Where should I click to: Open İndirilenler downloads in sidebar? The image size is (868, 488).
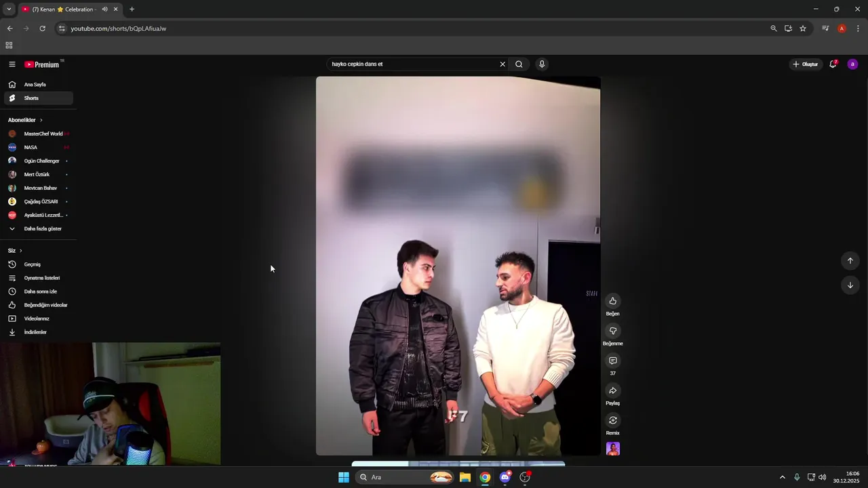[39, 332]
